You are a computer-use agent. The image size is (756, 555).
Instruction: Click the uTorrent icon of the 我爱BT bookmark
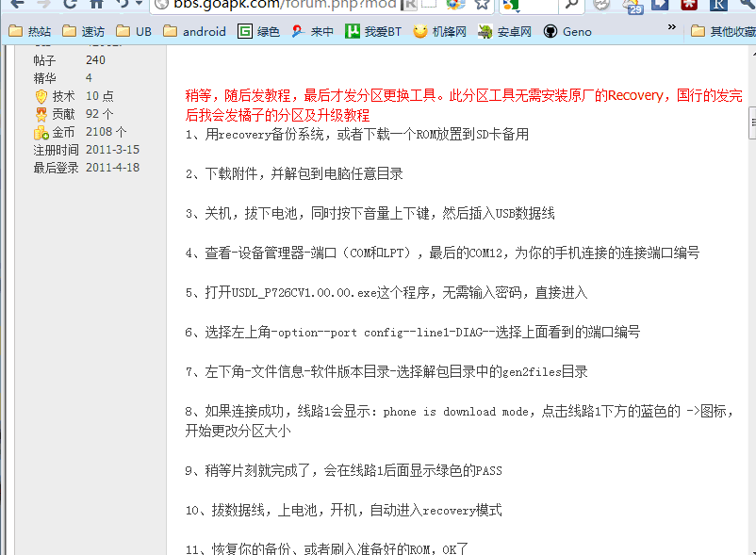click(x=353, y=31)
